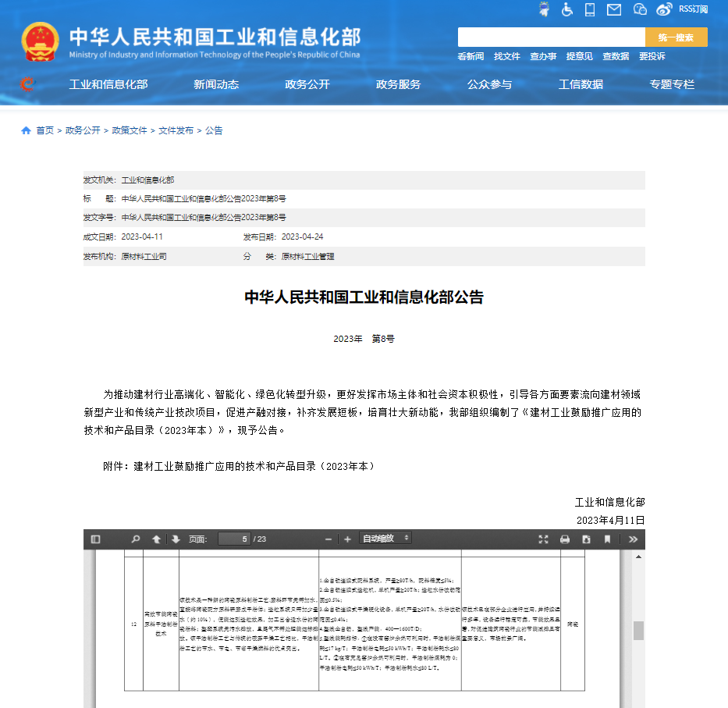Download the PDF file
Viewport: 728px width, 708px height.
click(x=586, y=539)
